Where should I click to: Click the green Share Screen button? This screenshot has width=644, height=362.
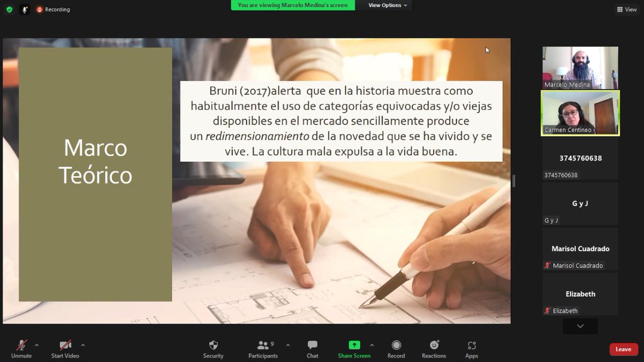tap(354, 349)
